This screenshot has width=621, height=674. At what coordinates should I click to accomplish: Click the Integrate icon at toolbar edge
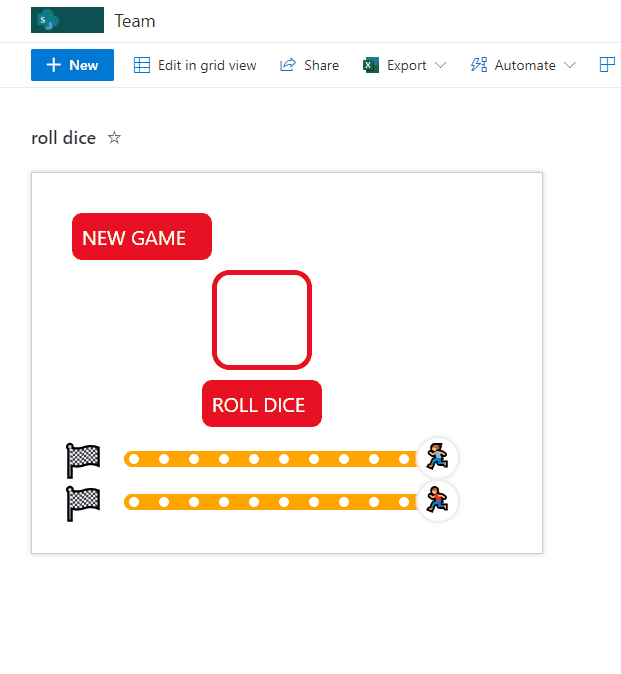point(607,65)
